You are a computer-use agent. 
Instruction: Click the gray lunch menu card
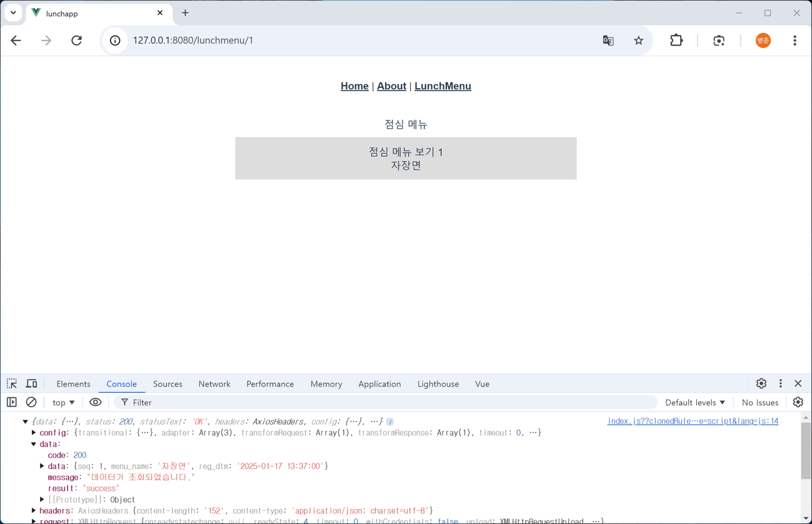(406, 159)
